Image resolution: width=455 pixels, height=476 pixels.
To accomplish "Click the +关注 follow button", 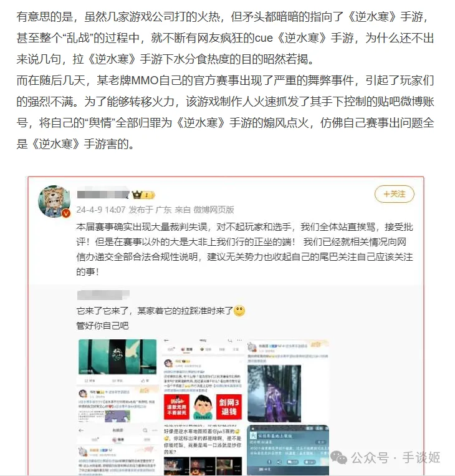I will pos(394,194).
